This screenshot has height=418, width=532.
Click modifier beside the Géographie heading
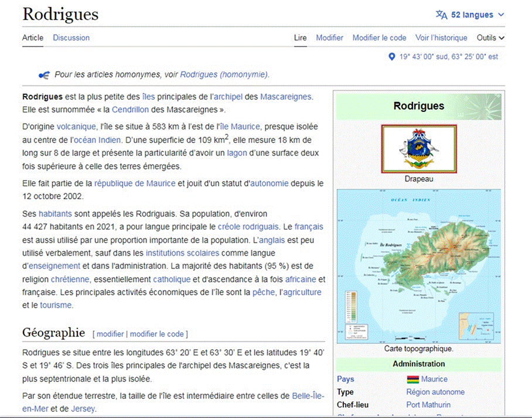(x=110, y=334)
